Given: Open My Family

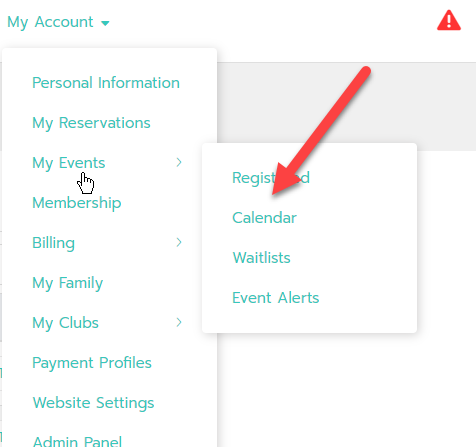Looking at the screenshot, I should point(68,283).
